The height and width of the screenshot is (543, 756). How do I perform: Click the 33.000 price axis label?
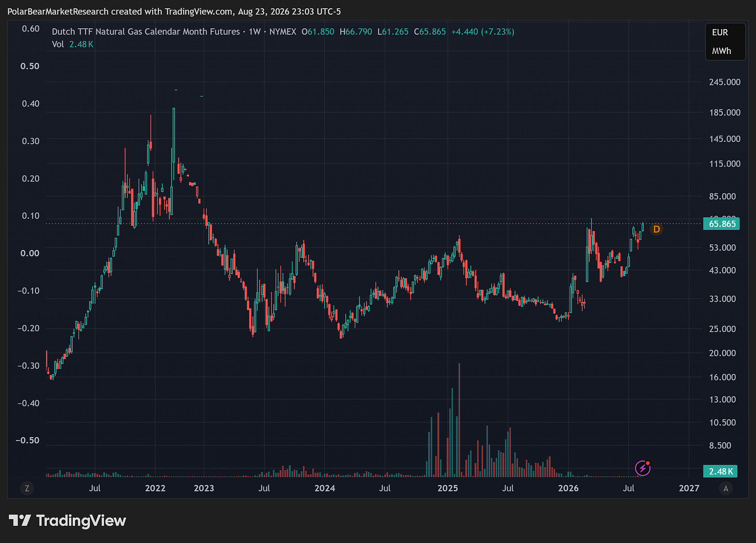(x=723, y=299)
